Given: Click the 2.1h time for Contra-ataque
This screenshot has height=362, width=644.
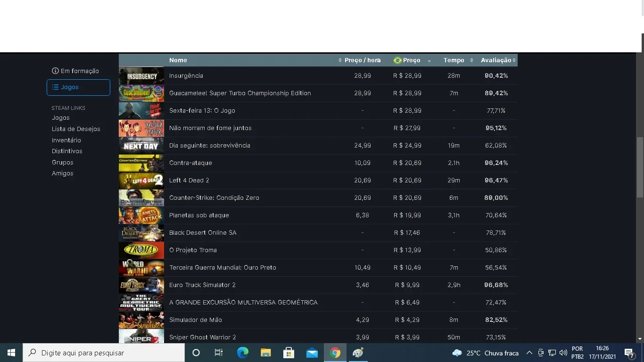Looking at the screenshot, I should [x=454, y=163].
